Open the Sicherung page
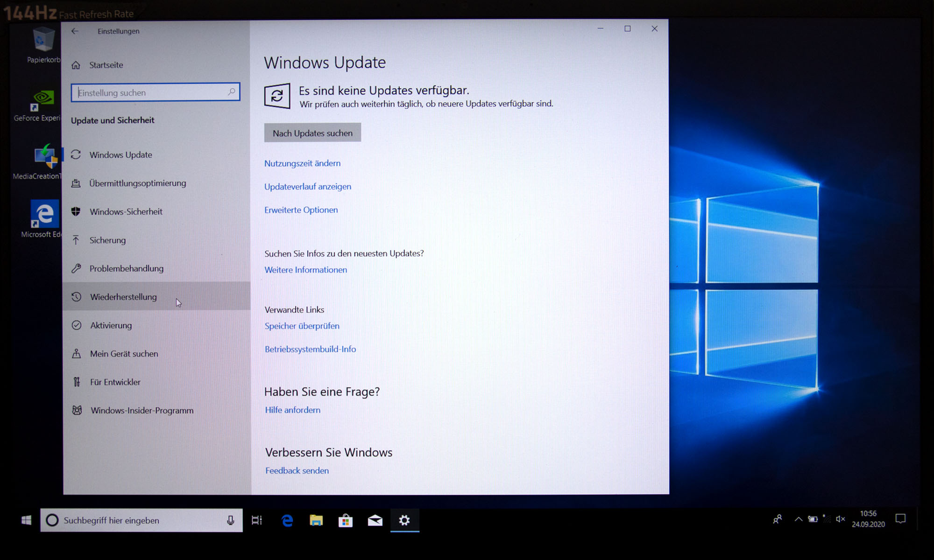 pyautogui.click(x=156, y=240)
